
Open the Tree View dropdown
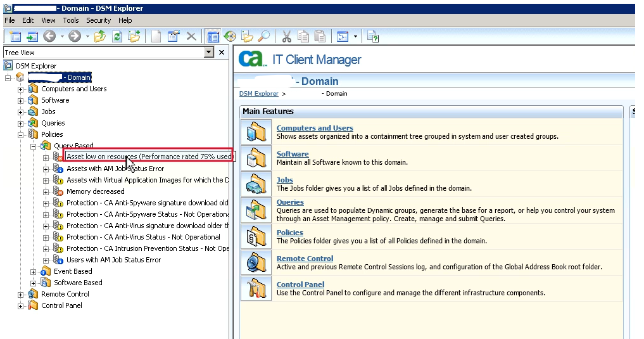208,53
